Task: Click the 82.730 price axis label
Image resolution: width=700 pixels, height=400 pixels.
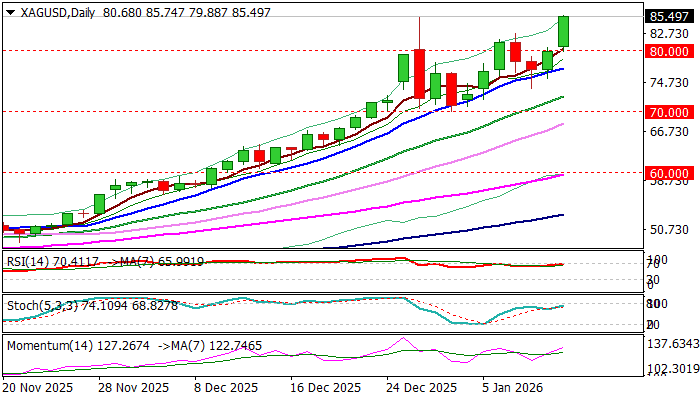Action: click(669, 34)
